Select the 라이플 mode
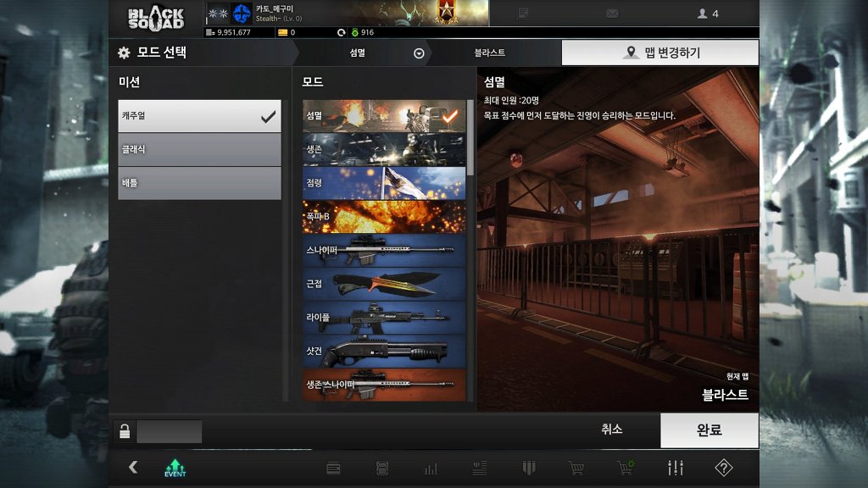 [384, 318]
